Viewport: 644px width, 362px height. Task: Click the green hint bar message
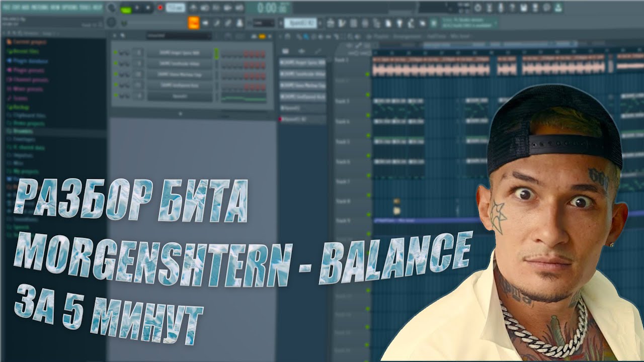click(x=469, y=23)
